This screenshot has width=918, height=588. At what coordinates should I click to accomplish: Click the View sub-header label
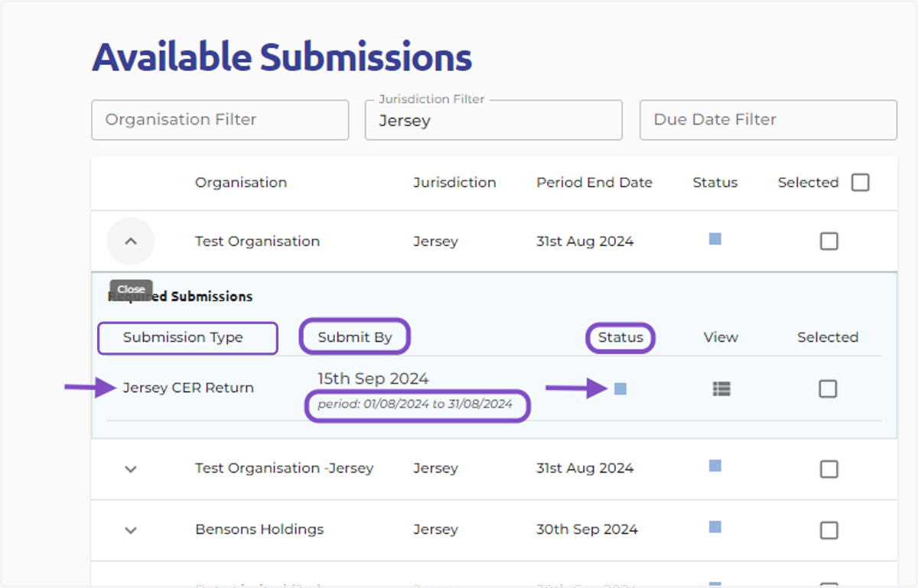click(x=721, y=337)
